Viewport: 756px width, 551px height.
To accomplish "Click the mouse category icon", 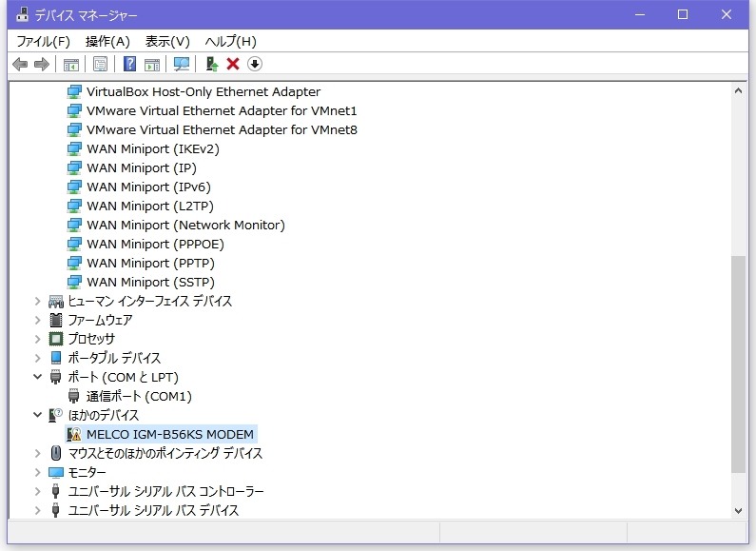I will tap(56, 453).
